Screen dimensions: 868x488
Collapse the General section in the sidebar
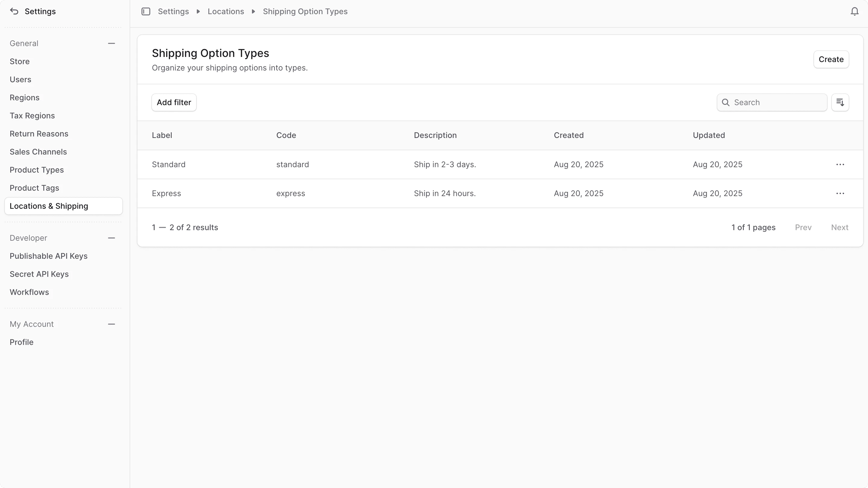(112, 43)
